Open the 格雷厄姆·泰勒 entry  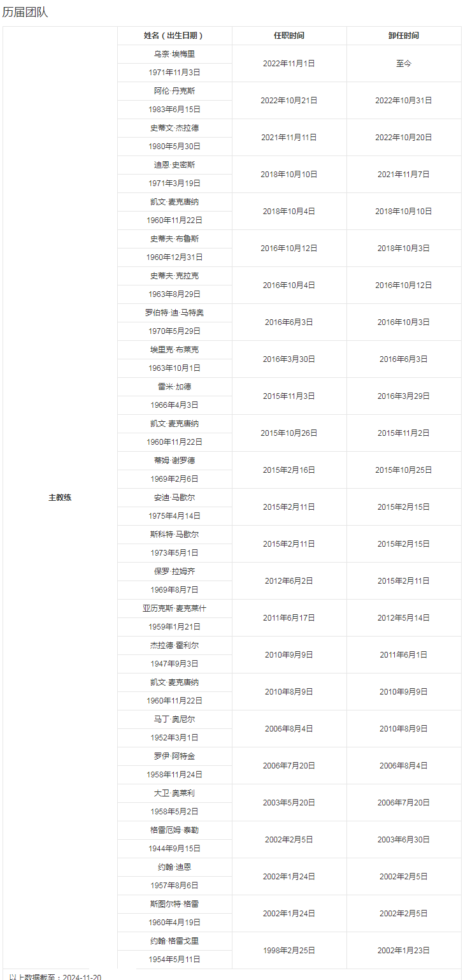(x=175, y=830)
